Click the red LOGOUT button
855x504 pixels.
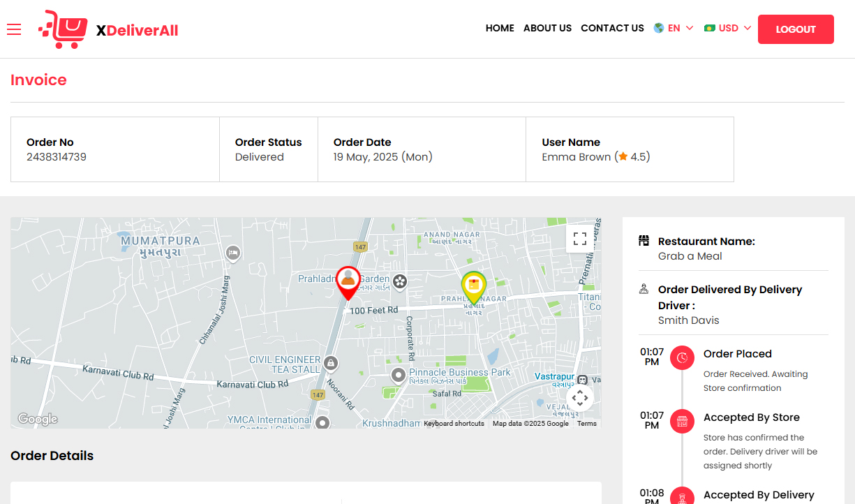pos(796,29)
